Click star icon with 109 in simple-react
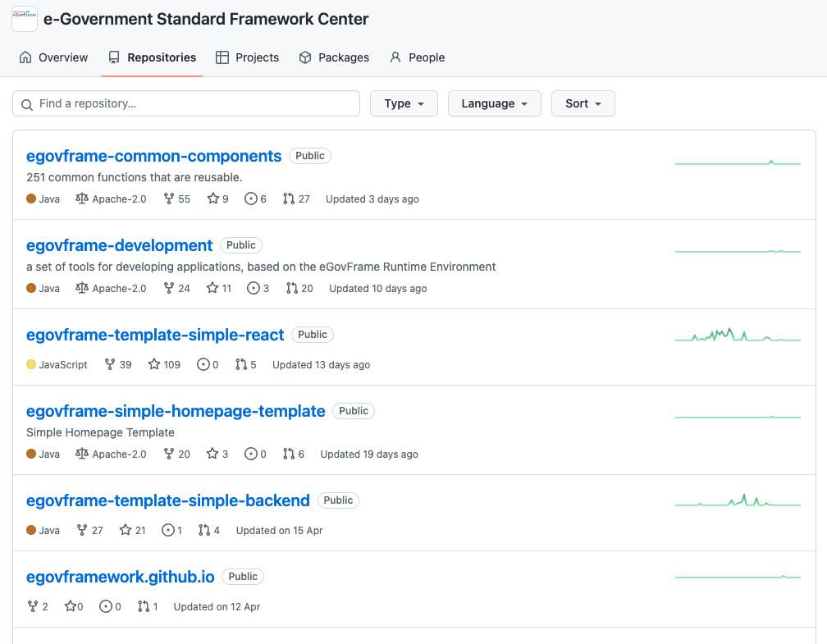This screenshot has height=644, width=827. pos(154,364)
